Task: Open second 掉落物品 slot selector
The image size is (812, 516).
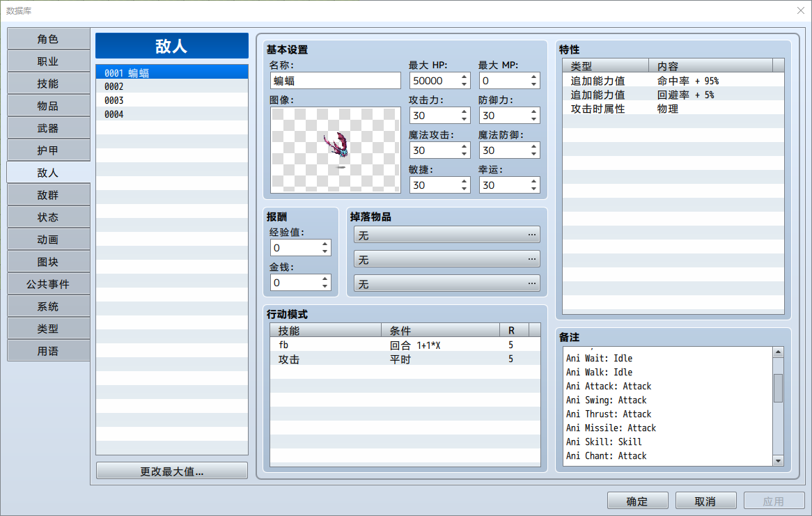Action: pyautogui.click(x=447, y=259)
